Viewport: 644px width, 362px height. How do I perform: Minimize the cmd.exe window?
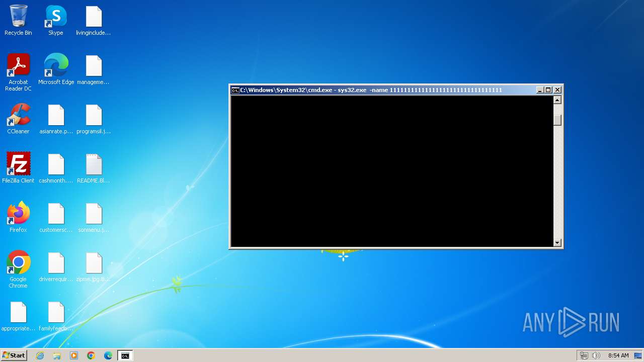[540, 90]
